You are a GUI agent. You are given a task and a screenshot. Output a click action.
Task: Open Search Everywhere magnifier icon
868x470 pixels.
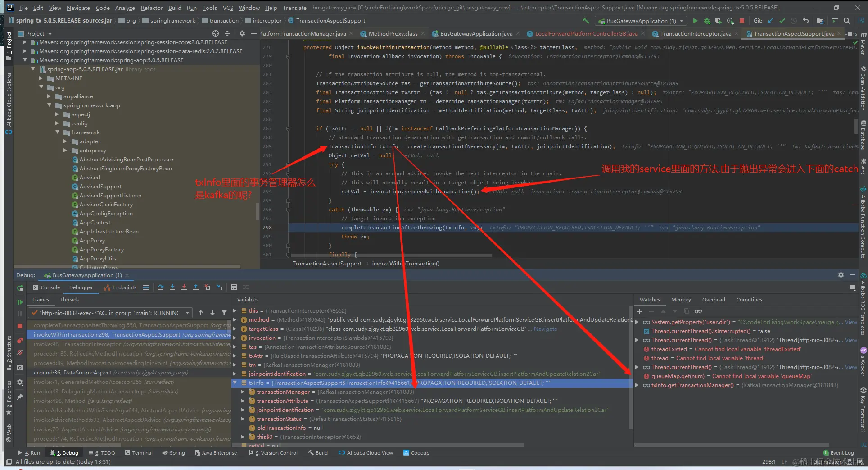point(847,21)
